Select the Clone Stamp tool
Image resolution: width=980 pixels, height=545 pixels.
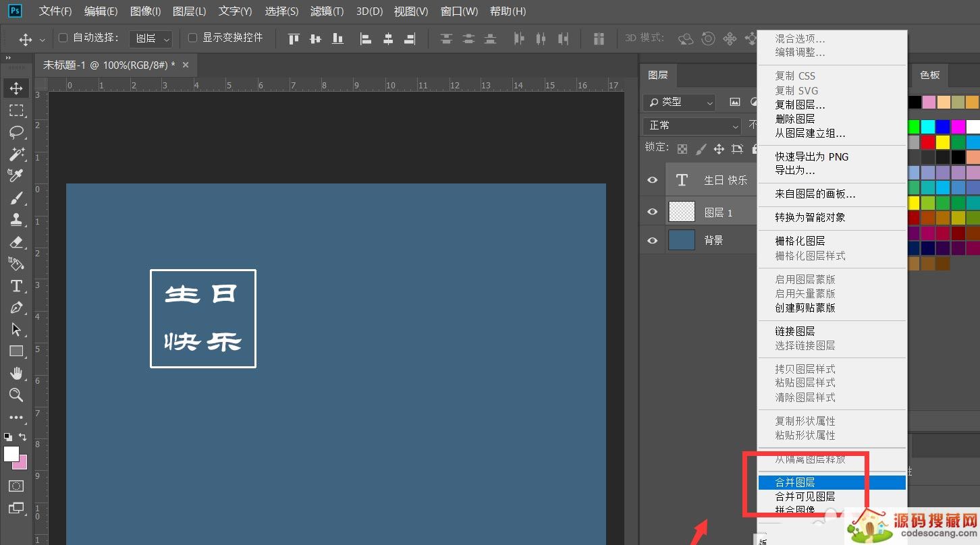pyautogui.click(x=16, y=219)
